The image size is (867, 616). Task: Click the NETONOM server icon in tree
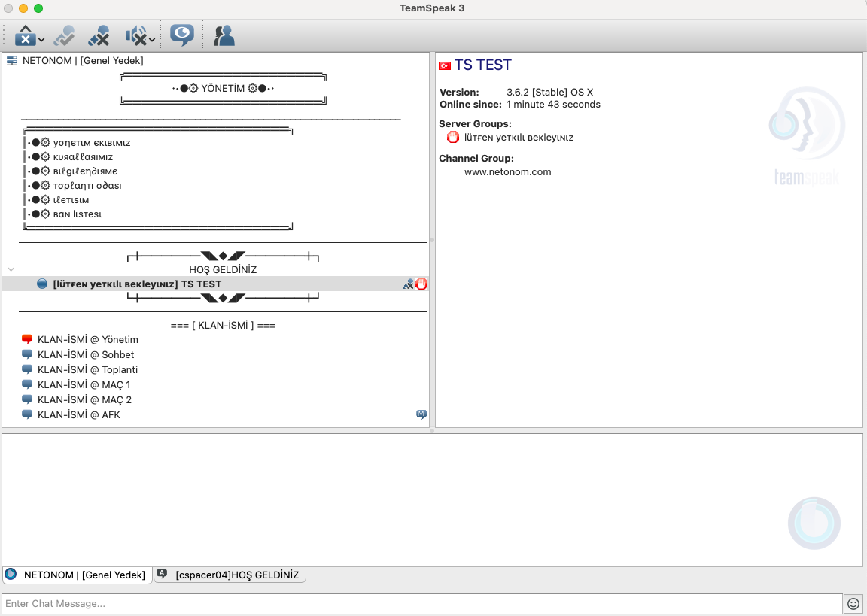pos(12,61)
